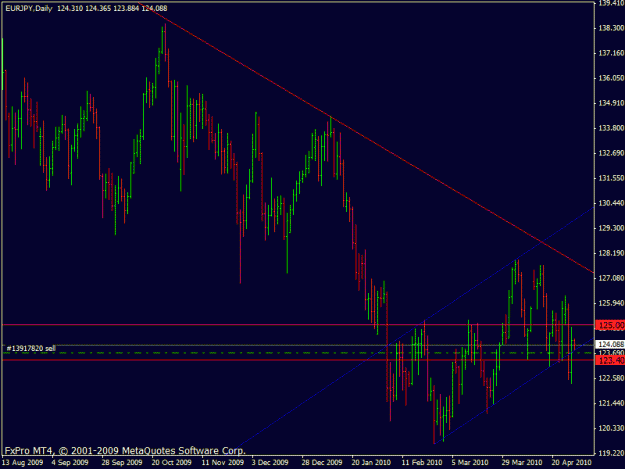Click the red 123.40 price level tag
Image resolution: width=625 pixels, height=469 pixels.
tap(610, 360)
